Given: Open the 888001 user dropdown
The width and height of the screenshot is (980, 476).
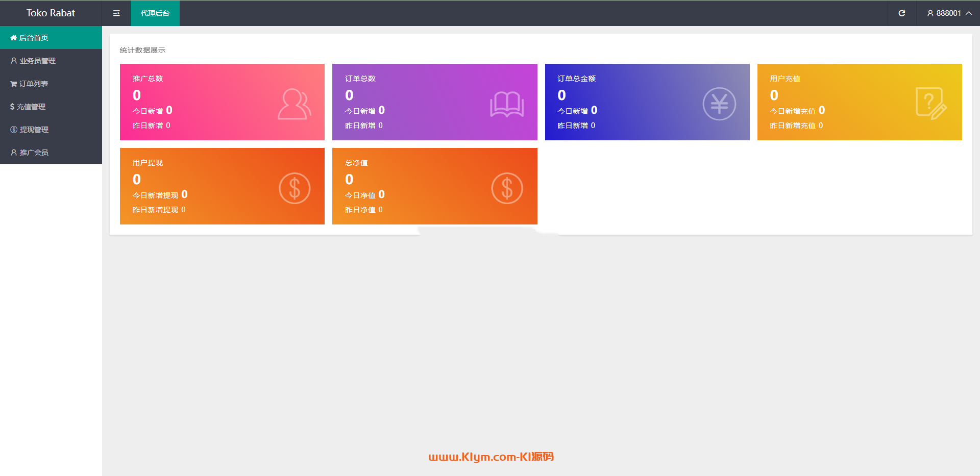Looking at the screenshot, I should 949,13.
